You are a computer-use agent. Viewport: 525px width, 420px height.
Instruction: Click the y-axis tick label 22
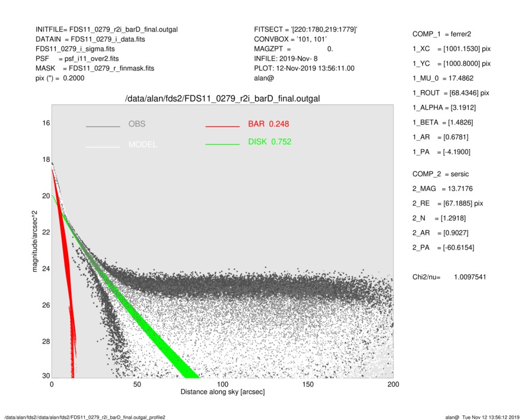point(46,233)
